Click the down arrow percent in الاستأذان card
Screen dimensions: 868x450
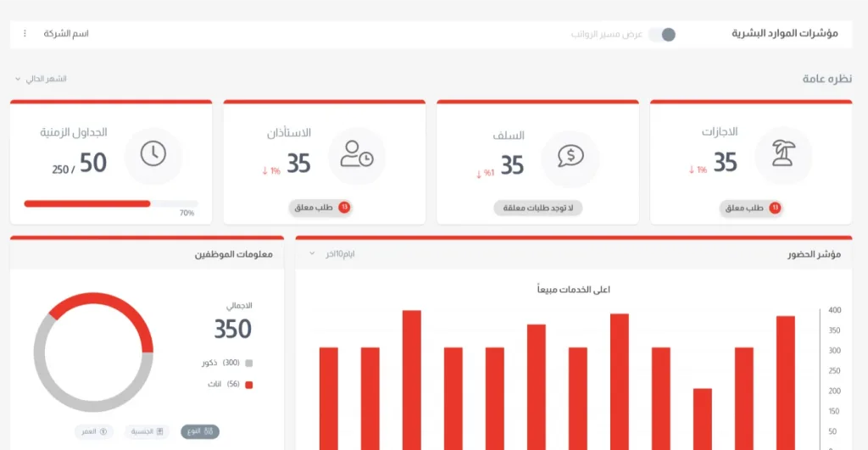[271, 171]
